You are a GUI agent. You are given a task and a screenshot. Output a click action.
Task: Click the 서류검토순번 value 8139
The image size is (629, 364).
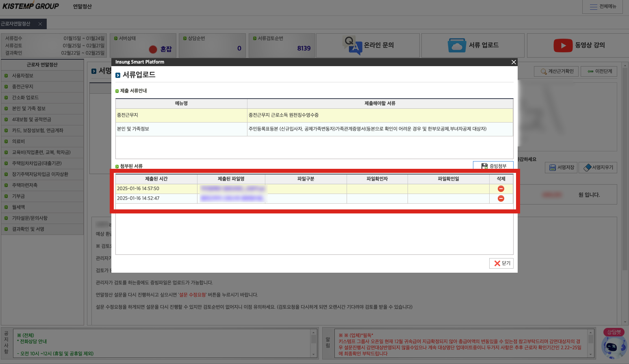coord(304,48)
